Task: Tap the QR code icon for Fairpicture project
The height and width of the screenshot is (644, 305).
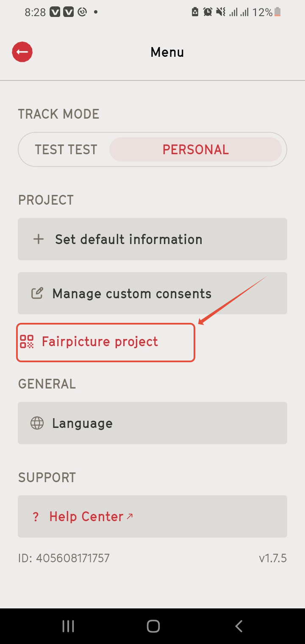Action: [x=27, y=341]
